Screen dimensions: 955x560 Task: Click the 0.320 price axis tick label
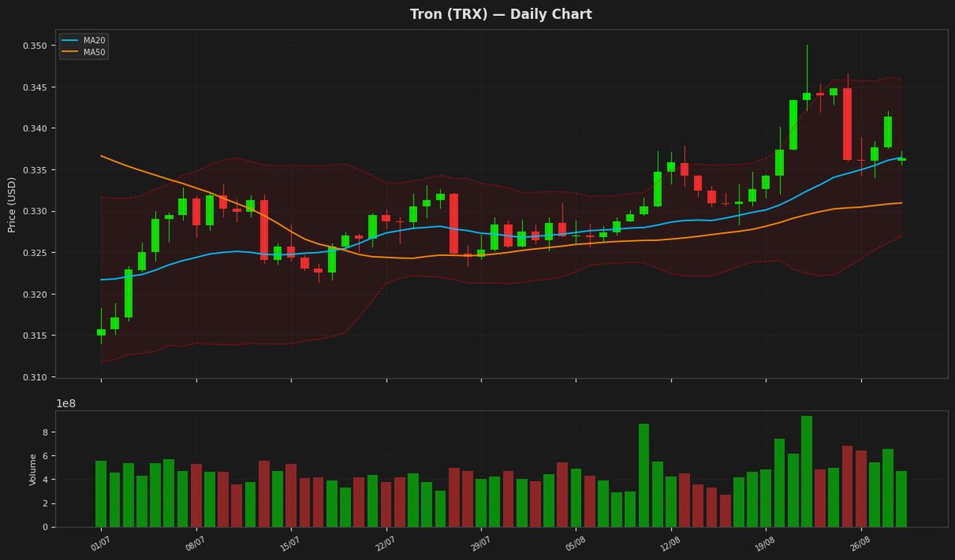(33, 294)
